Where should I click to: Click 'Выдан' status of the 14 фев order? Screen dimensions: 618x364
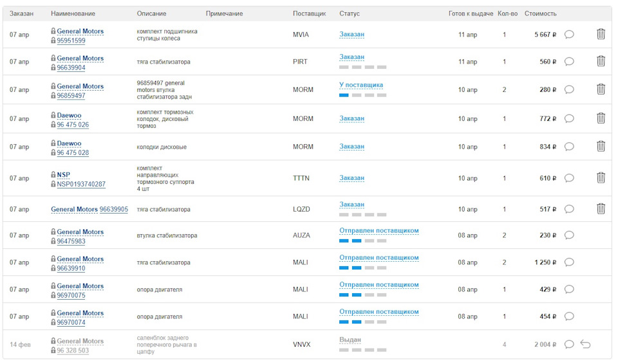350,340
